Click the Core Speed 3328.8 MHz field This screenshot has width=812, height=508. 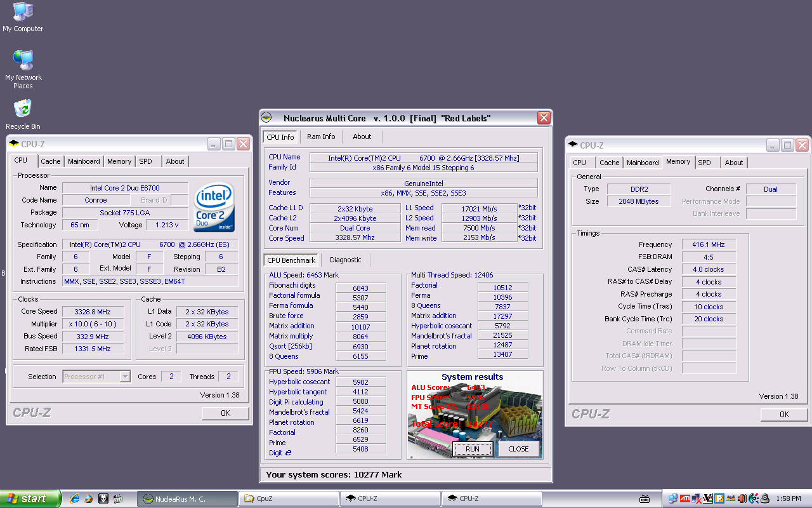click(x=93, y=312)
